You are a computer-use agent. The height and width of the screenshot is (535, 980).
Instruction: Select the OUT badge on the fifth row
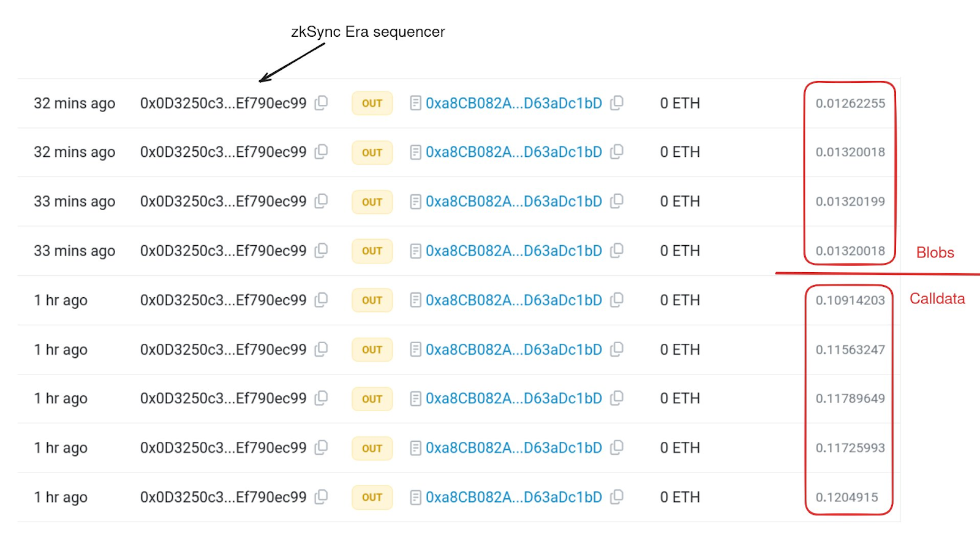tap(371, 300)
